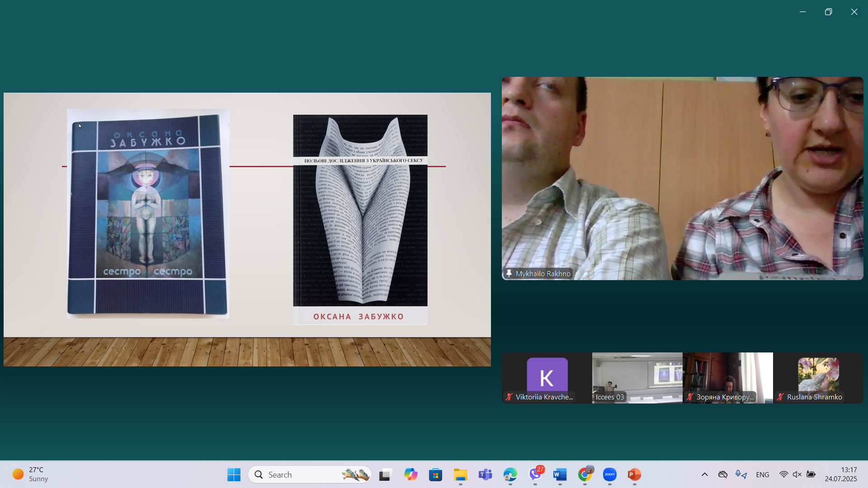The image size is (868, 488).
Task: Restore down the Zoom window
Action: (x=828, y=12)
